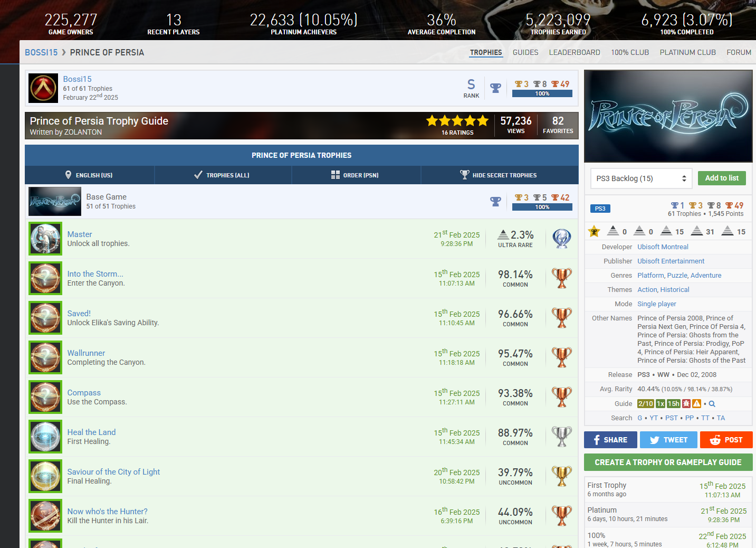The height and width of the screenshot is (548, 756).
Task: Click the trophy icon for Hide Secret Trophies
Action: point(465,175)
